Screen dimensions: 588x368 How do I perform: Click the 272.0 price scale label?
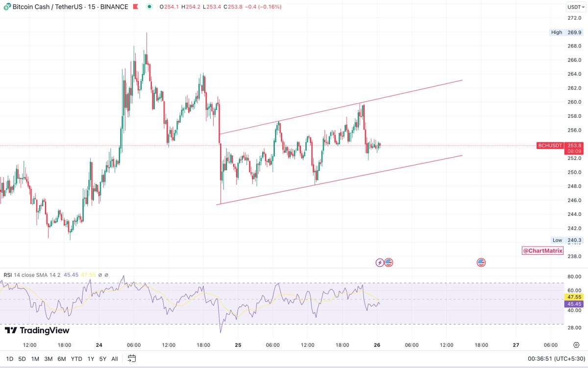click(x=574, y=18)
